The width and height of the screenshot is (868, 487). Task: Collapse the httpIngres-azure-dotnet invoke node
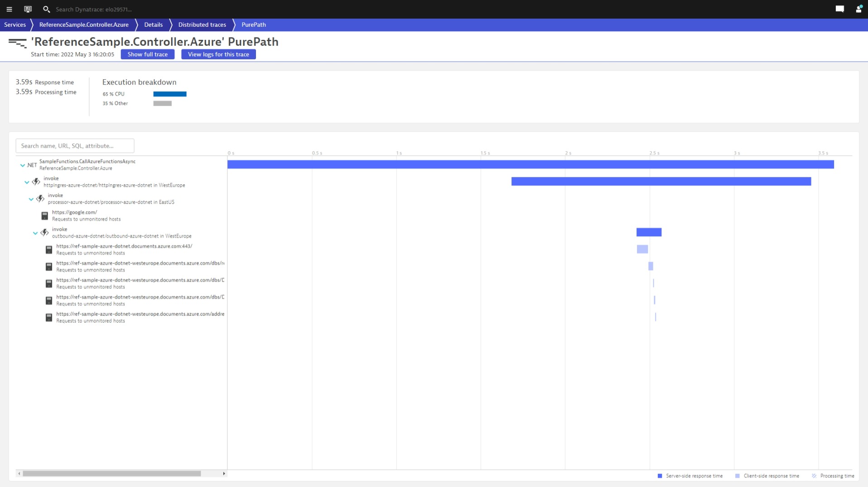tap(27, 182)
